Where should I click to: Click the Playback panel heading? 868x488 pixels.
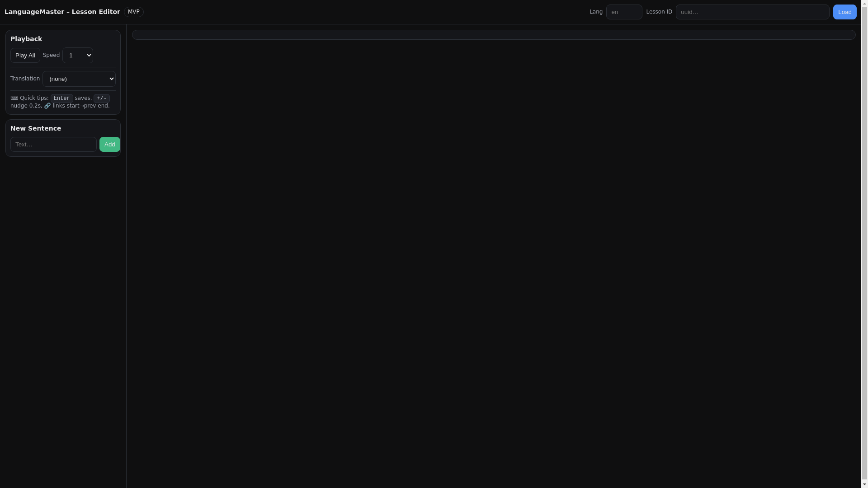pos(26,39)
